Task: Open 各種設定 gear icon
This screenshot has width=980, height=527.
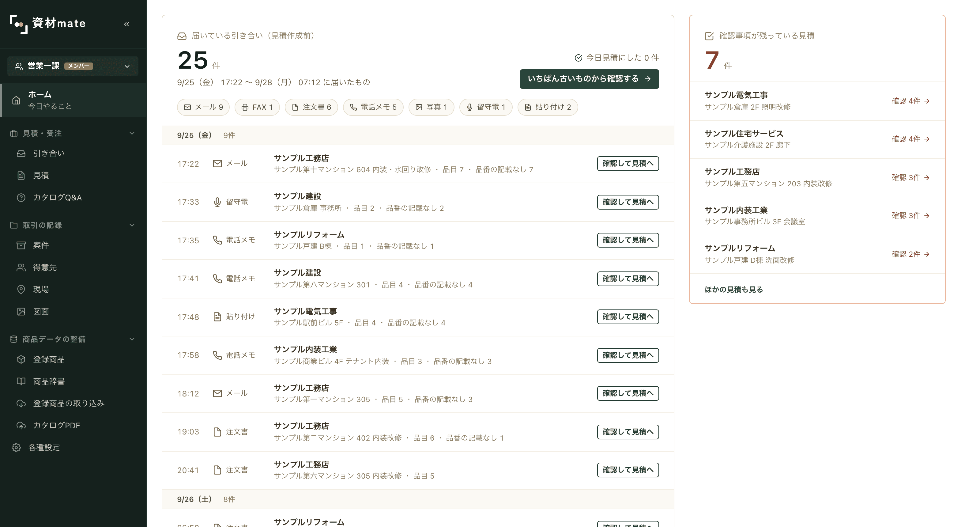Action: coord(16,447)
